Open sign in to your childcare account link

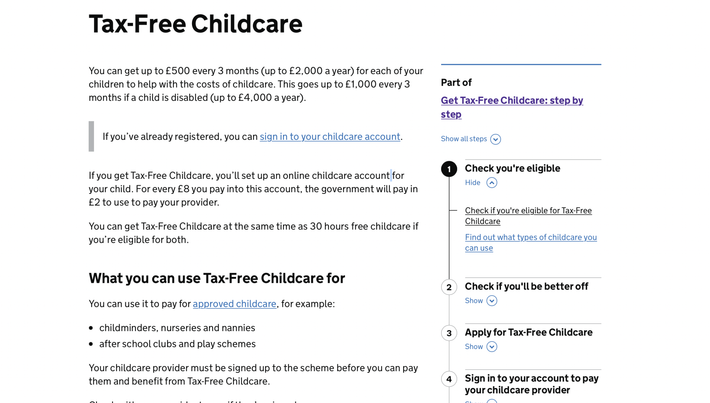point(330,137)
